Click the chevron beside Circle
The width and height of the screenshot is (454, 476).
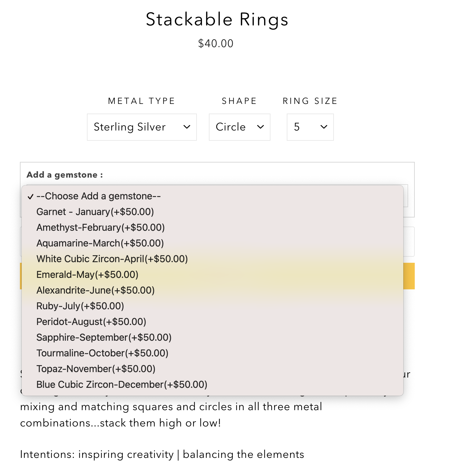tap(261, 127)
